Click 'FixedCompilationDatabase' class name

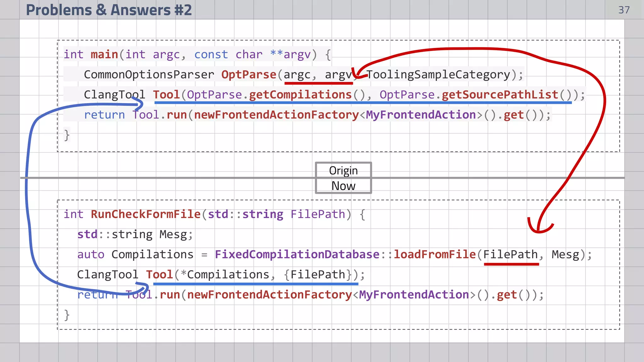click(297, 255)
